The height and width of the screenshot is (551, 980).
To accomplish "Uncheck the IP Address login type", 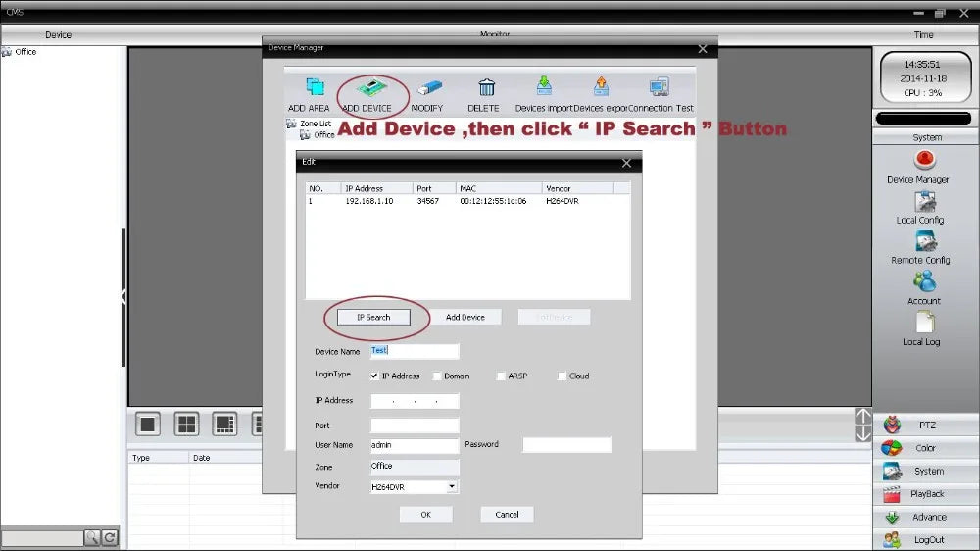I will (x=374, y=376).
